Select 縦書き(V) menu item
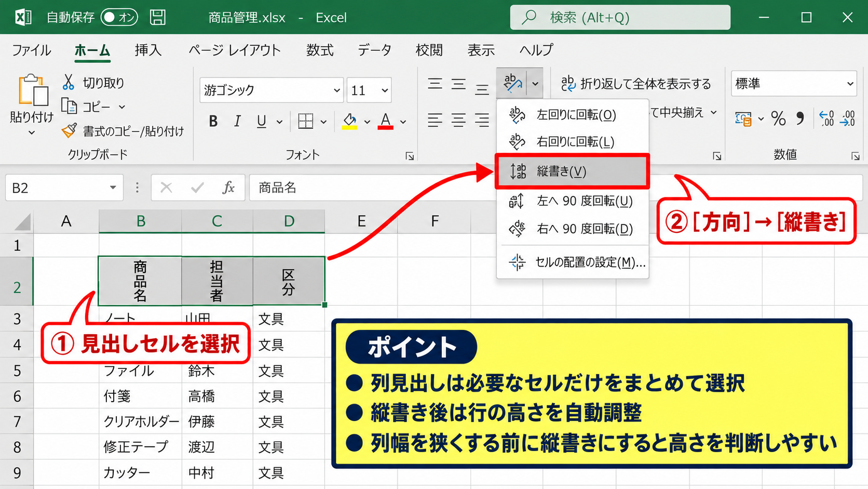 (572, 171)
